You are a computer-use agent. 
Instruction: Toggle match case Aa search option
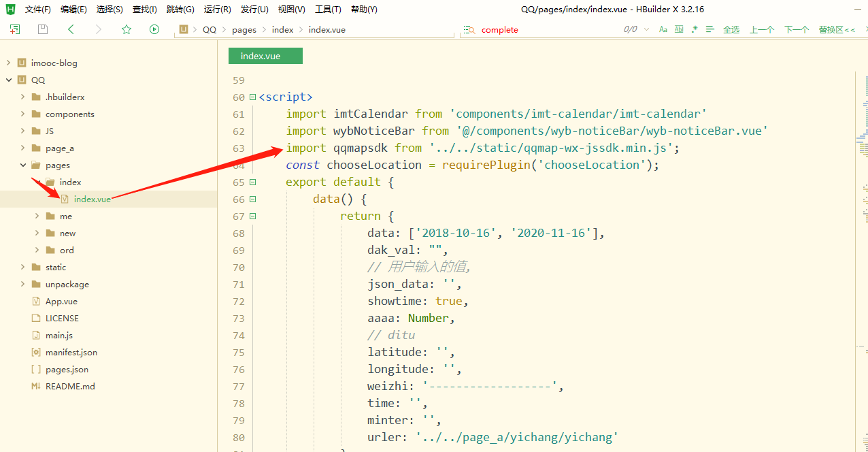[663, 29]
